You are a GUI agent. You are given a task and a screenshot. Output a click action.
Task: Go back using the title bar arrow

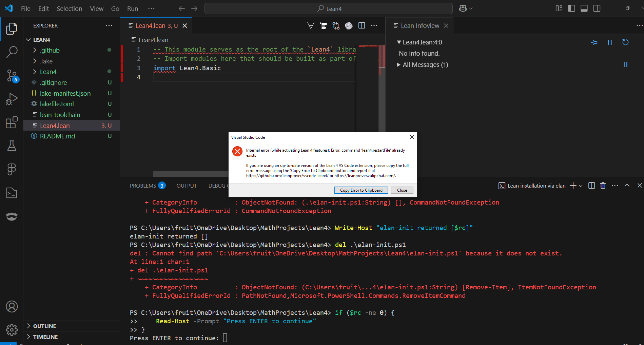tap(182, 8)
